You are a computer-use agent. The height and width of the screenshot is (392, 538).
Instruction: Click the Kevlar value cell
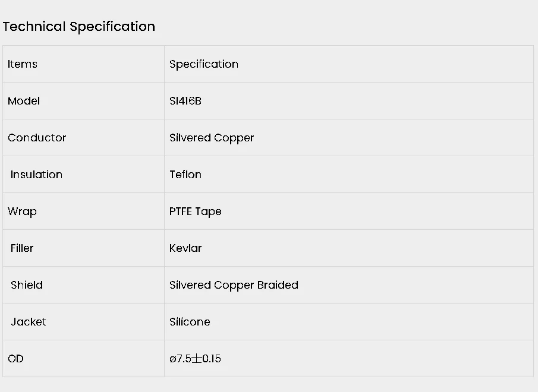(x=185, y=248)
